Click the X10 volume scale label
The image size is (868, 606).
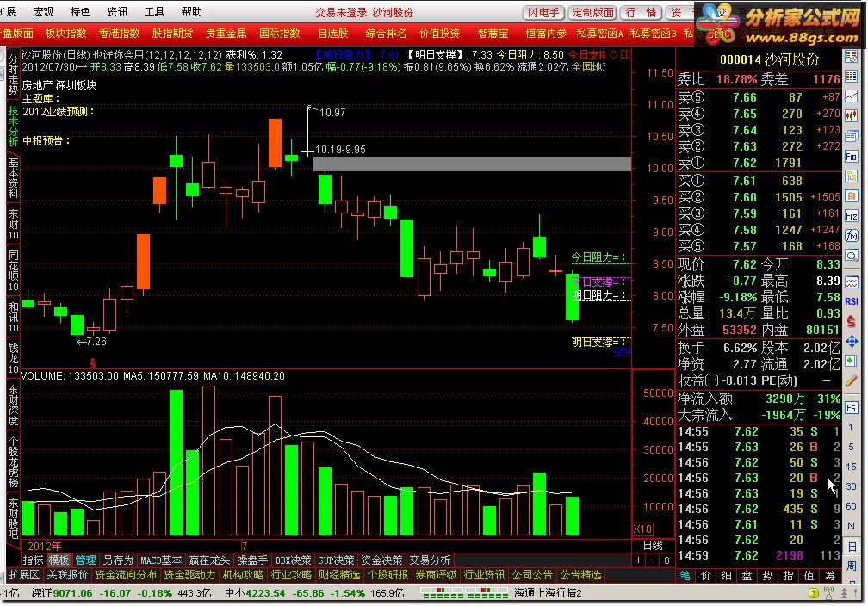tap(642, 529)
